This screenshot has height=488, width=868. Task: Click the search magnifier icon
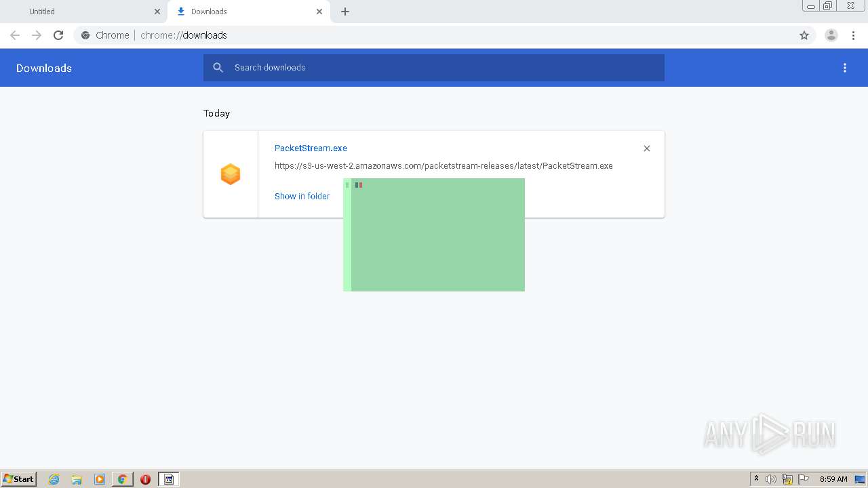pos(218,68)
